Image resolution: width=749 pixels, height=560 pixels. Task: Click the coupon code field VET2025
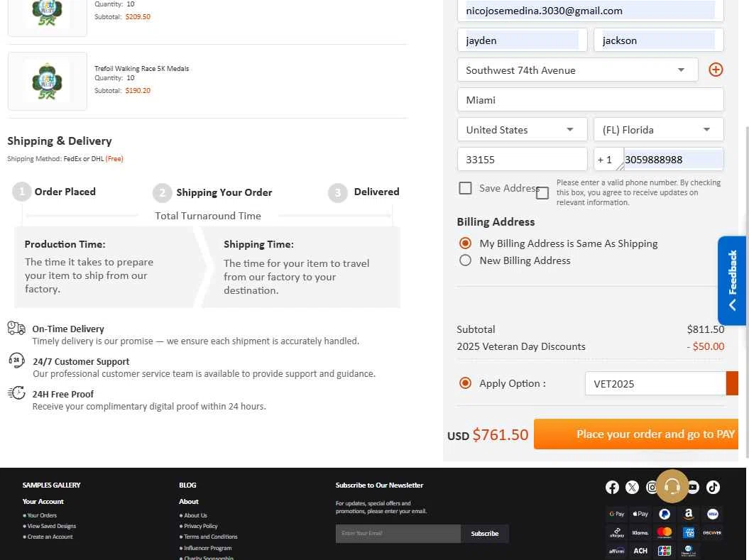pyautogui.click(x=655, y=383)
